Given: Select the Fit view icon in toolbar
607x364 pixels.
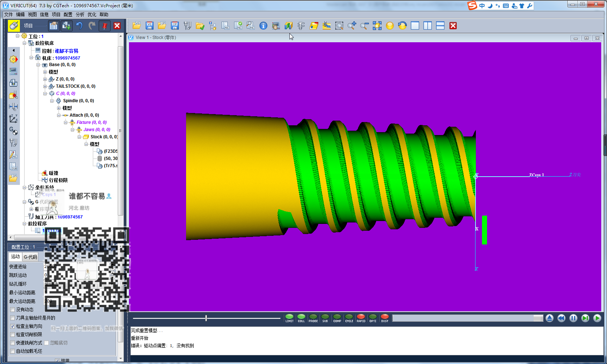Looking at the screenshot, I should (377, 26).
